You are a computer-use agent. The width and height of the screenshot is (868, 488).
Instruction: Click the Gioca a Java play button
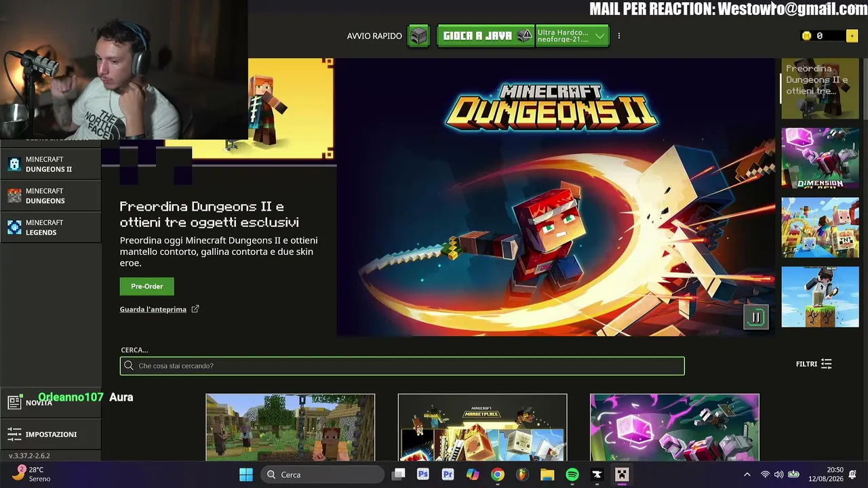(x=486, y=36)
